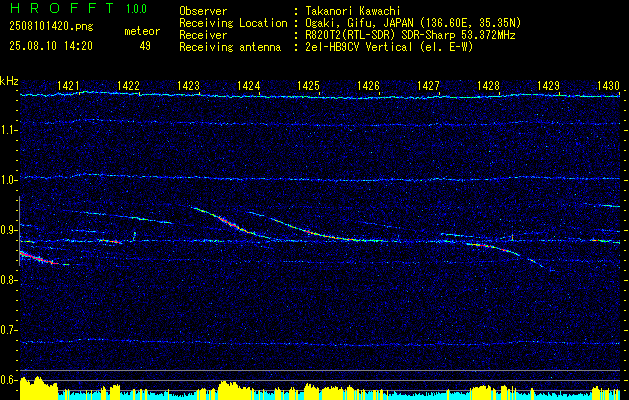629x400 pixels.
Task: Click the 1429 time marker
Action: (x=548, y=85)
